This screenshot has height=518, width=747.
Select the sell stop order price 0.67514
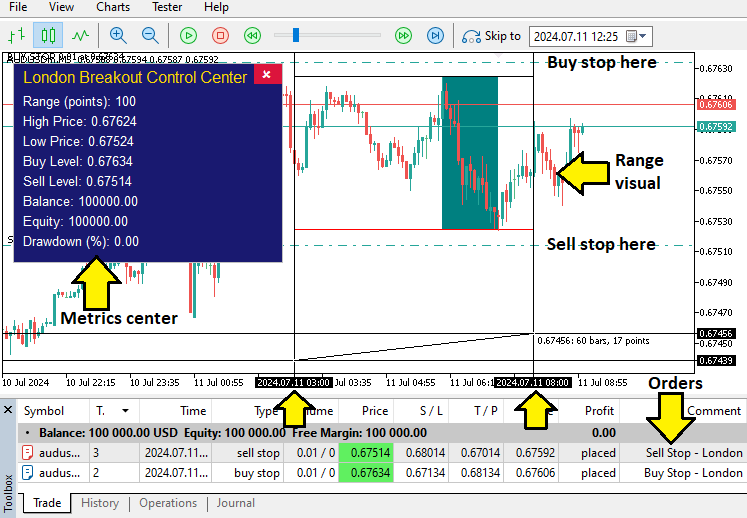pyautogui.click(x=366, y=453)
